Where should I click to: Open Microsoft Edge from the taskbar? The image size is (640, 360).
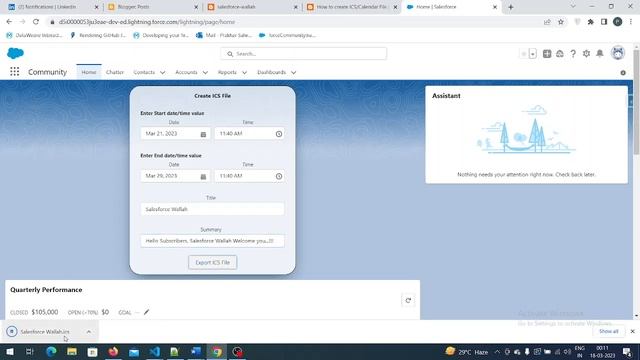click(x=51, y=351)
